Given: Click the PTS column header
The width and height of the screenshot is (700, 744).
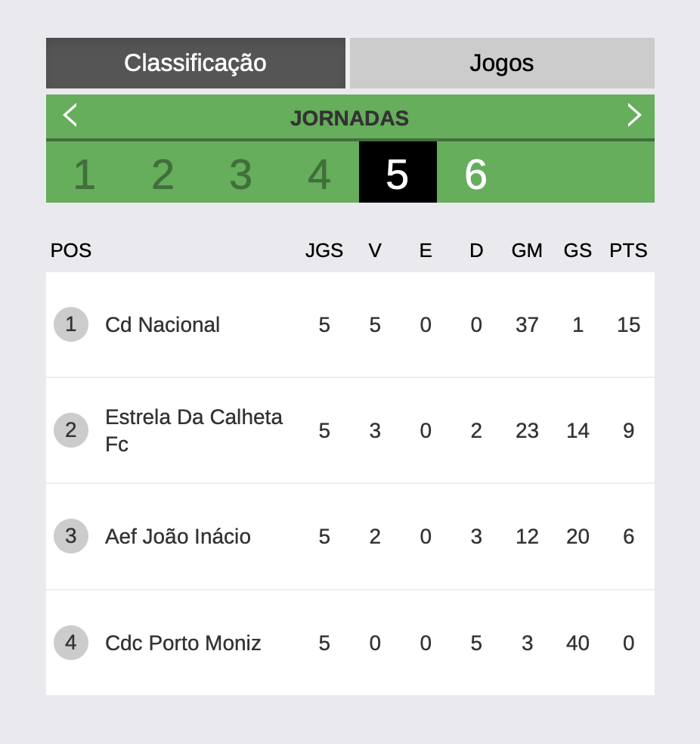Looking at the screenshot, I should (x=628, y=250).
